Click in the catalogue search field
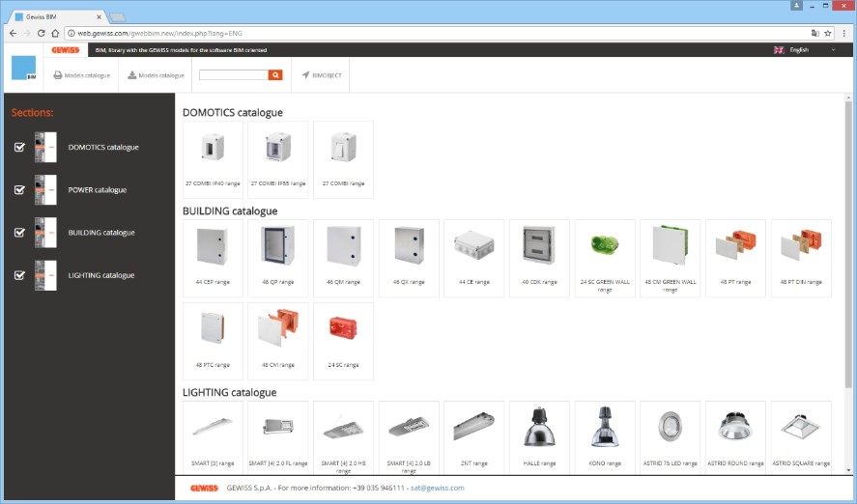Image resolution: width=857 pixels, height=504 pixels. 234,74
